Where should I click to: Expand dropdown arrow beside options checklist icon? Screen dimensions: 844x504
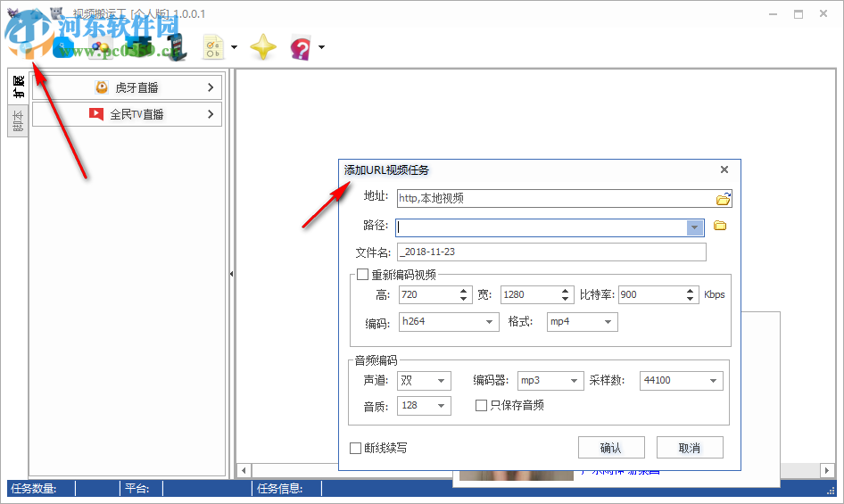pyautogui.click(x=234, y=47)
